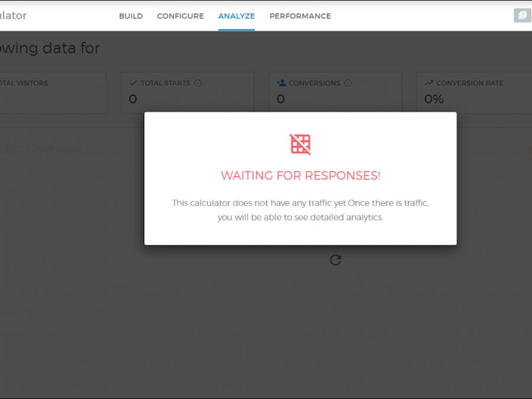Click the refresh icon below the dialog

pyautogui.click(x=335, y=260)
